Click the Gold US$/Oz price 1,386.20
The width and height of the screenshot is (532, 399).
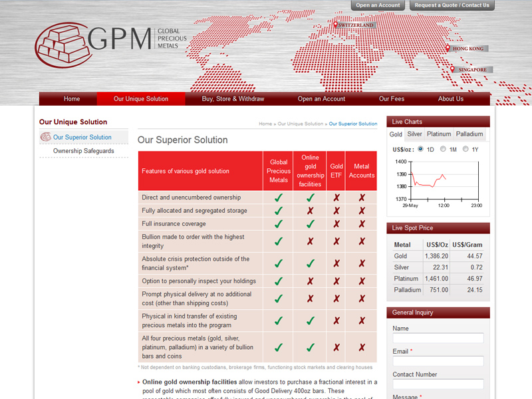click(436, 256)
